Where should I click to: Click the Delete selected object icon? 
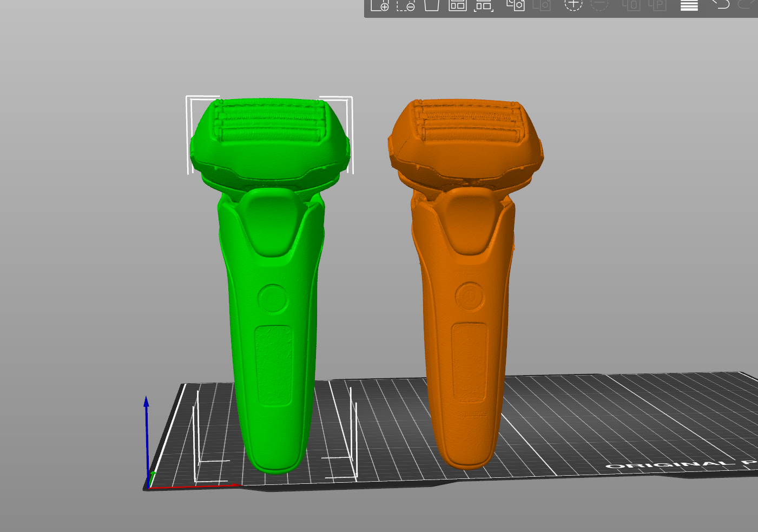[x=405, y=5]
